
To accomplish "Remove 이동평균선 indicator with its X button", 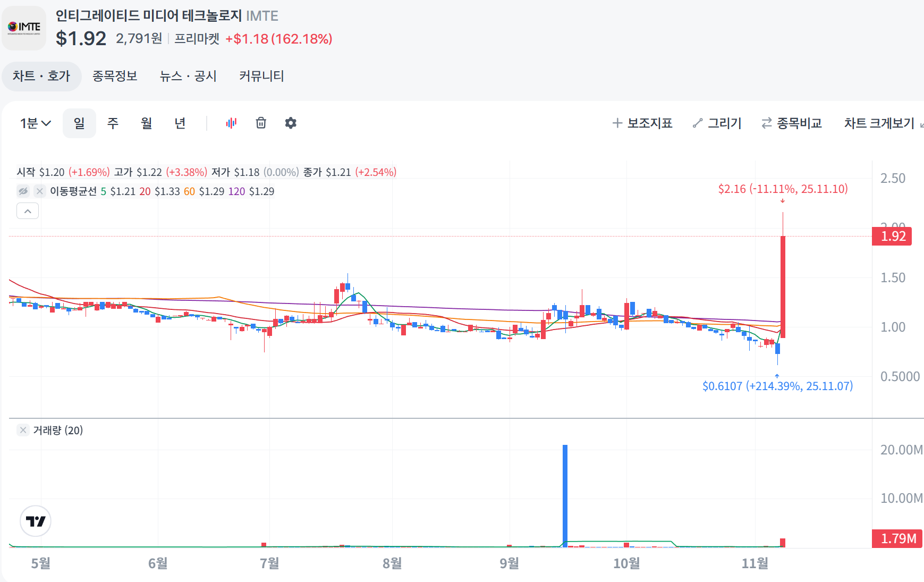I will pos(39,191).
